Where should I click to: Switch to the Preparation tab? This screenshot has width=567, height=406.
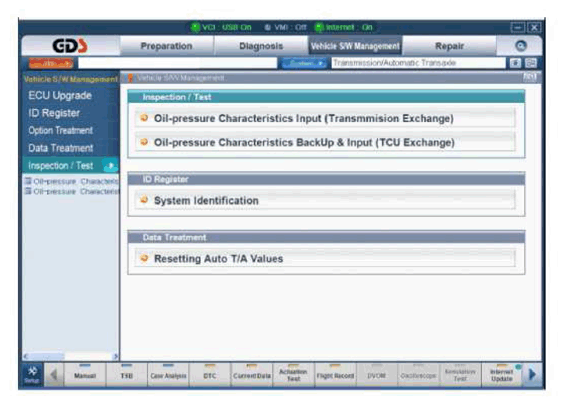tap(166, 46)
